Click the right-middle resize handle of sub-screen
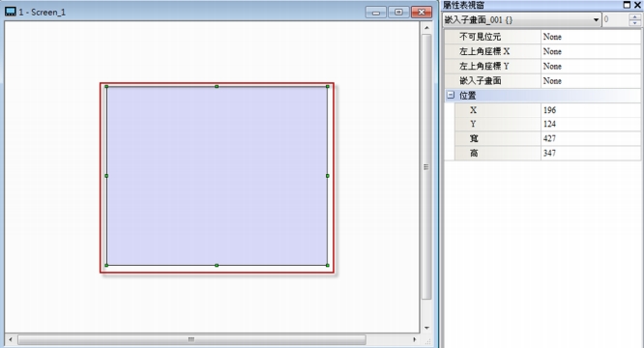644x348 pixels. pos(328,176)
